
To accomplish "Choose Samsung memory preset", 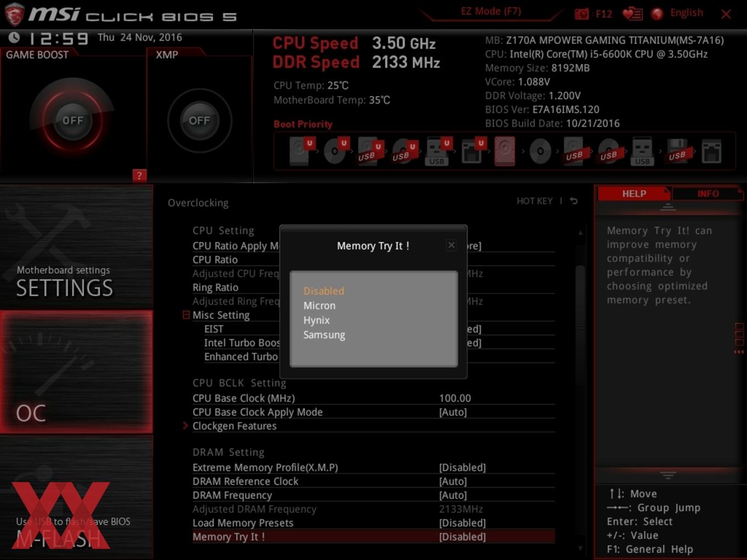I will coord(324,335).
